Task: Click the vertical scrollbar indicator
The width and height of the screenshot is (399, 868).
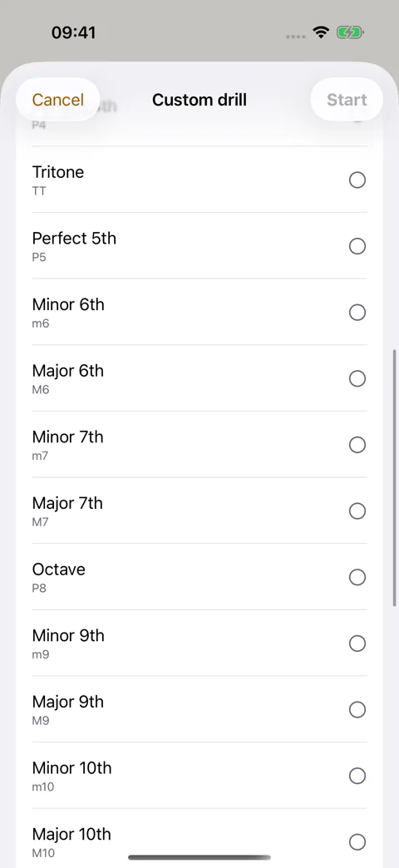Action: pos(395,477)
